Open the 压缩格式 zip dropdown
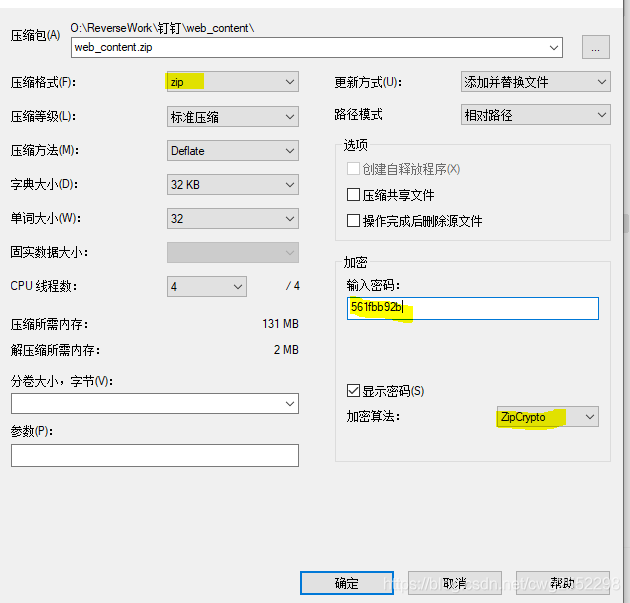This screenshot has width=630, height=603. click(233, 82)
